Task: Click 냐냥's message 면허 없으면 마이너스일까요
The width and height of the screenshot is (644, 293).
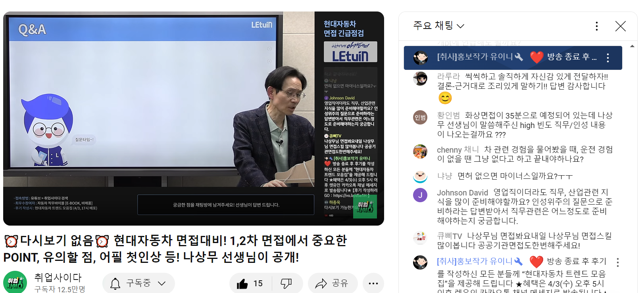Action: pos(515,176)
